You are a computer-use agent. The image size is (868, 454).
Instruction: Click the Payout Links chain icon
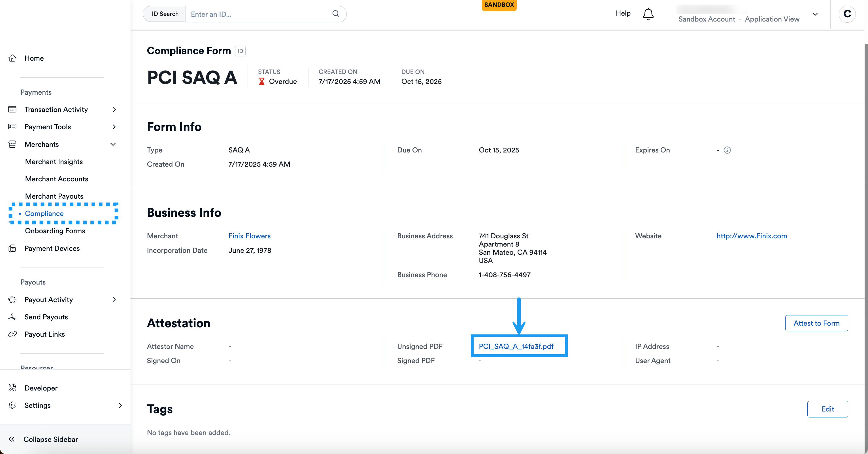(x=12, y=334)
